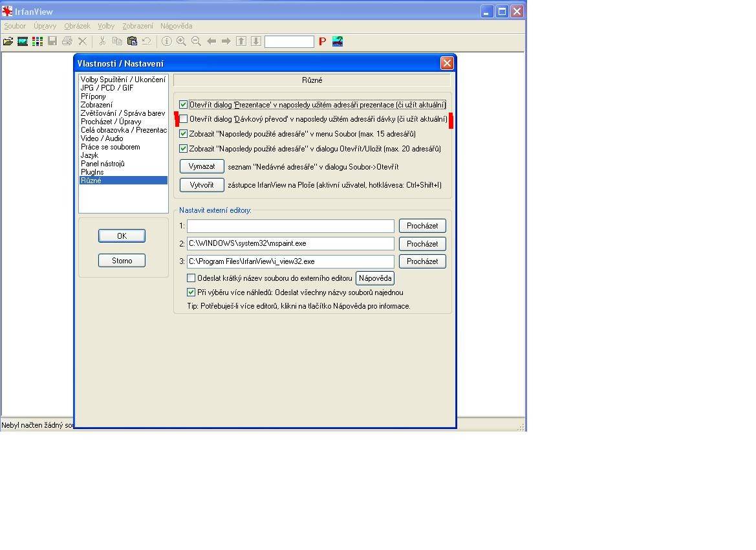
Task: Toggle 'Naposledy použité adresáře' v menu Soubor checkbox
Action: coord(183,134)
